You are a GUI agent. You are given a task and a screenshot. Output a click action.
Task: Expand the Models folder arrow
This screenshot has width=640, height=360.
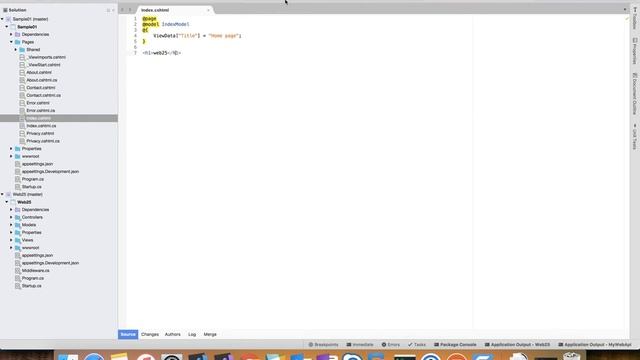point(11,225)
